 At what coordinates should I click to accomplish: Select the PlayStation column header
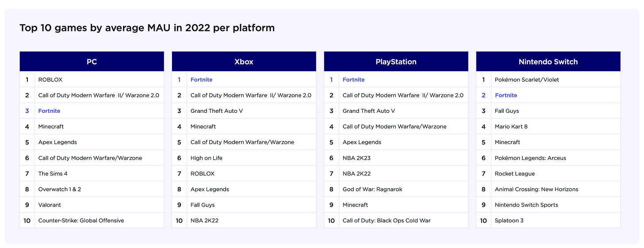(x=396, y=62)
